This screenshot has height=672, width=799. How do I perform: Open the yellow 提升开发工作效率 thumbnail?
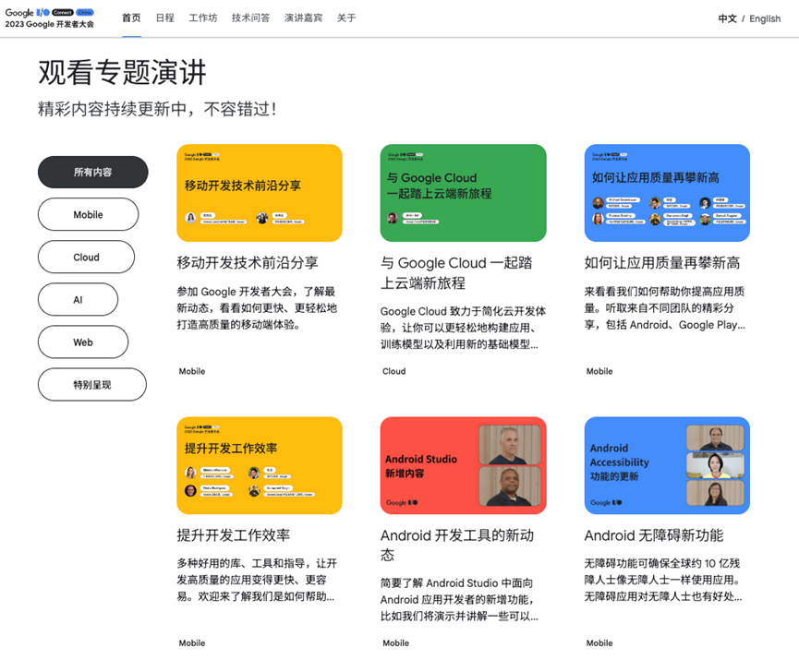(260, 465)
